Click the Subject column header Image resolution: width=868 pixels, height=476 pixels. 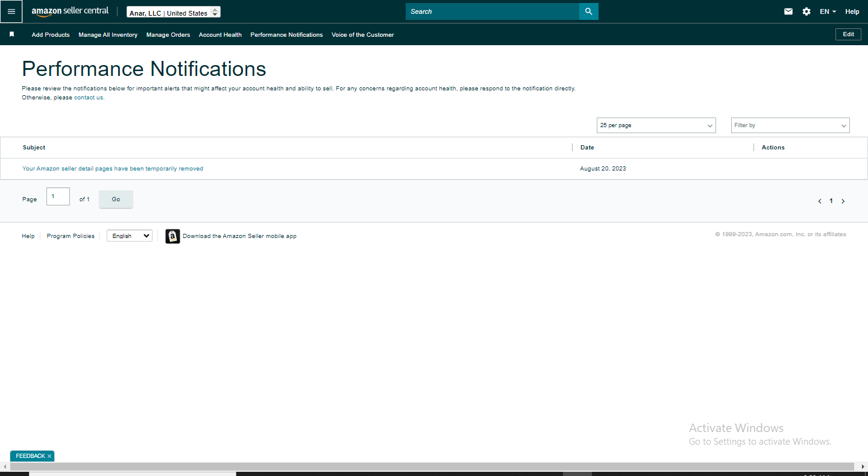coord(34,148)
